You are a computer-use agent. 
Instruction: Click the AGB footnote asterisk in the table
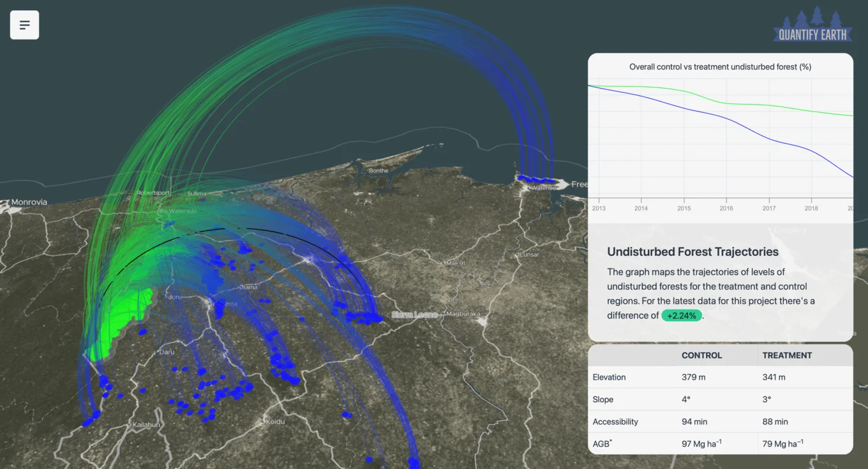click(610, 440)
